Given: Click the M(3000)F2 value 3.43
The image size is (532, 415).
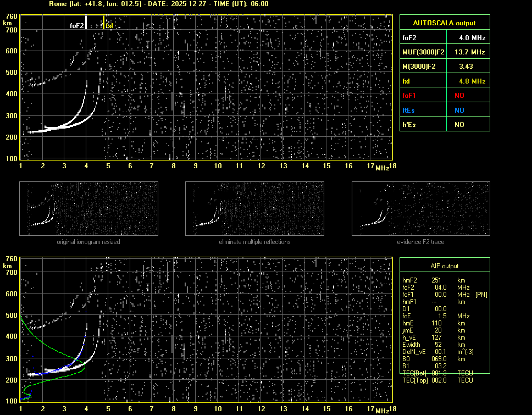Looking at the screenshot, I should (467, 67).
